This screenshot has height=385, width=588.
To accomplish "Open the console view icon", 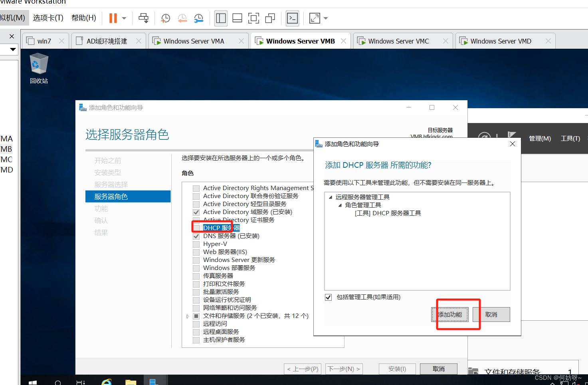I will [293, 18].
